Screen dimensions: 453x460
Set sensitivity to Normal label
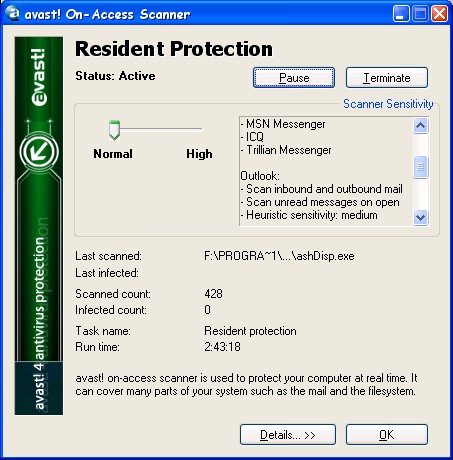click(x=113, y=154)
